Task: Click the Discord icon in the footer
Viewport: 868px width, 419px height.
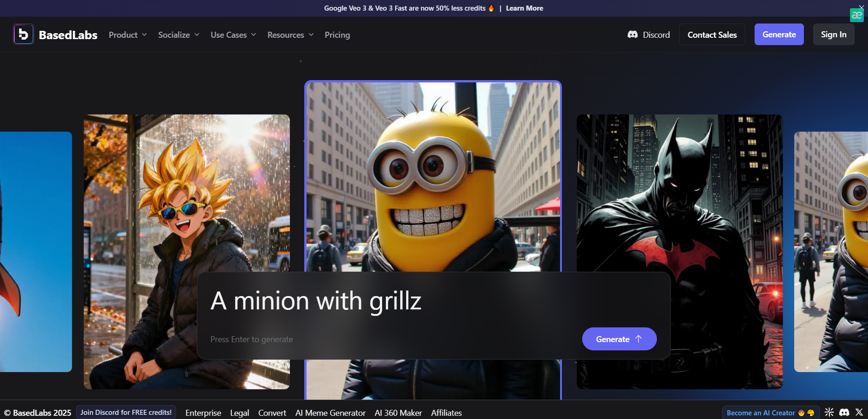Action: [x=844, y=413]
